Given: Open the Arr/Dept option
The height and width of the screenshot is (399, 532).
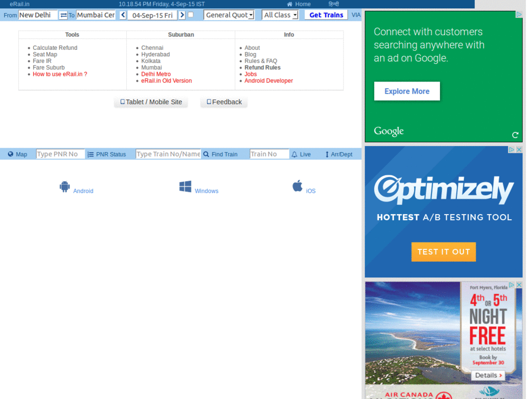Looking at the screenshot, I should [339, 154].
